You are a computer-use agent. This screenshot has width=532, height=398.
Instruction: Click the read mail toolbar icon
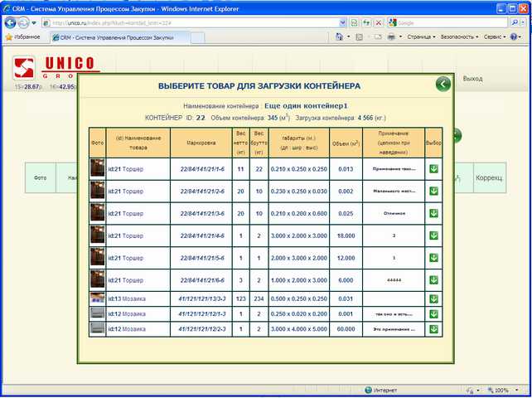378,36
